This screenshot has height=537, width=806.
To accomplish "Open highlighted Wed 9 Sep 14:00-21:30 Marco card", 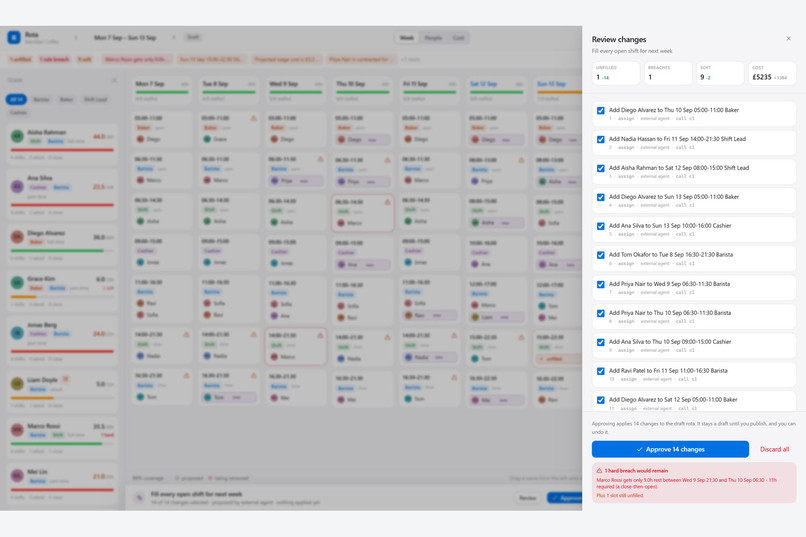I will pyautogui.click(x=296, y=347).
